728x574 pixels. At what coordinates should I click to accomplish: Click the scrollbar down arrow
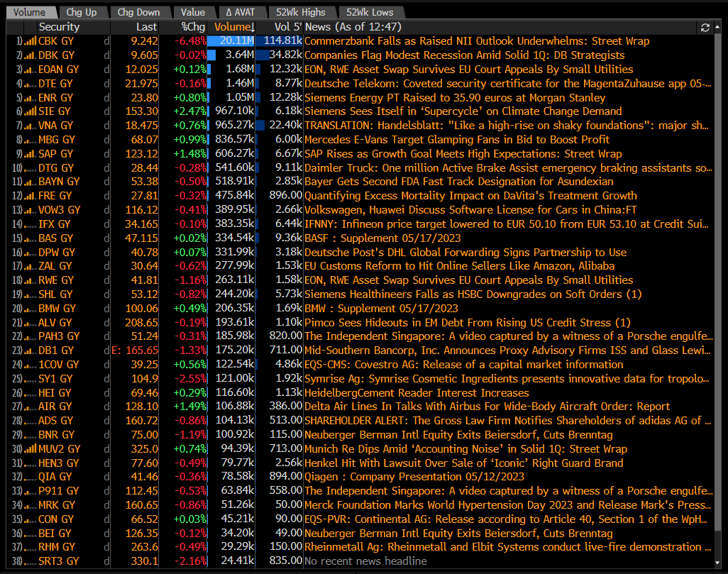click(x=717, y=563)
